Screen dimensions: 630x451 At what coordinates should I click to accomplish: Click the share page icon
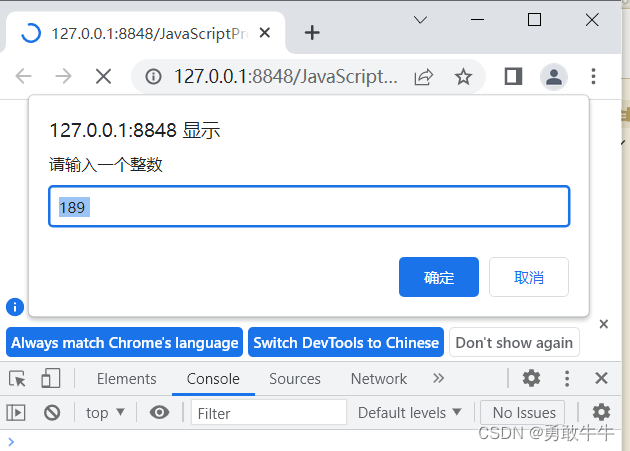point(423,77)
